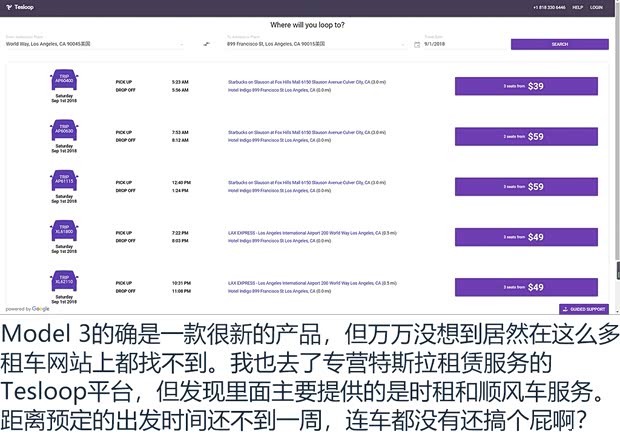The height and width of the screenshot is (446, 620).
Task: Choose the car trip icon for 7:22 PM trip
Action: (x=64, y=231)
